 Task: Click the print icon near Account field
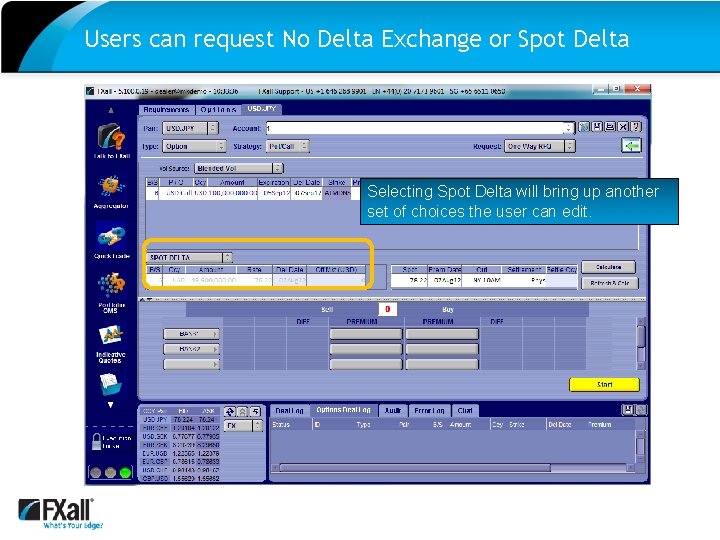click(x=610, y=127)
